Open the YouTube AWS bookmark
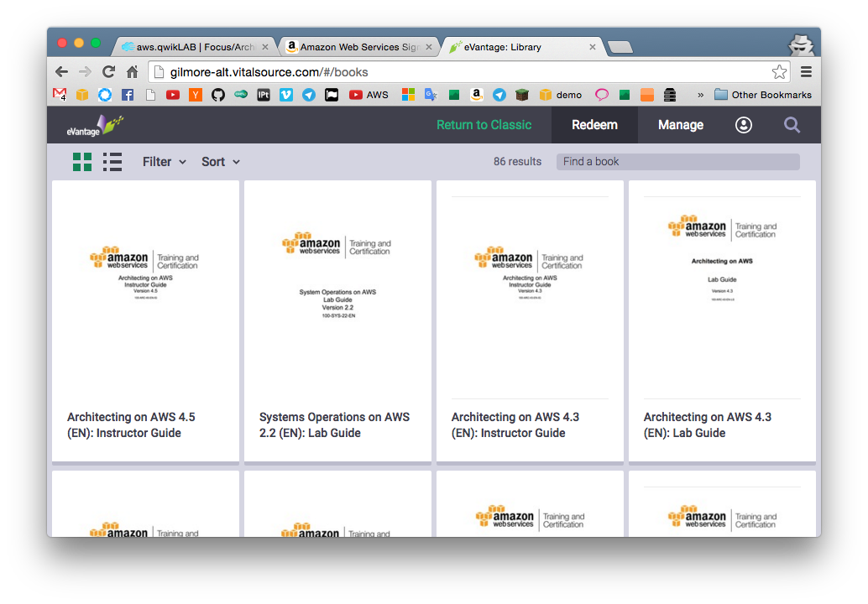Image resolution: width=868 pixels, height=604 pixels. (x=369, y=95)
